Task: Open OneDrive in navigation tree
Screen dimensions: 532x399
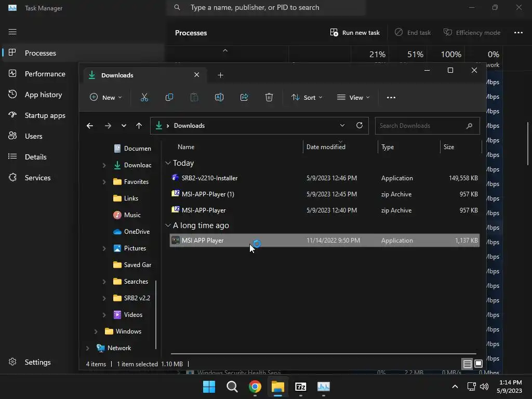Action: [x=131, y=232]
